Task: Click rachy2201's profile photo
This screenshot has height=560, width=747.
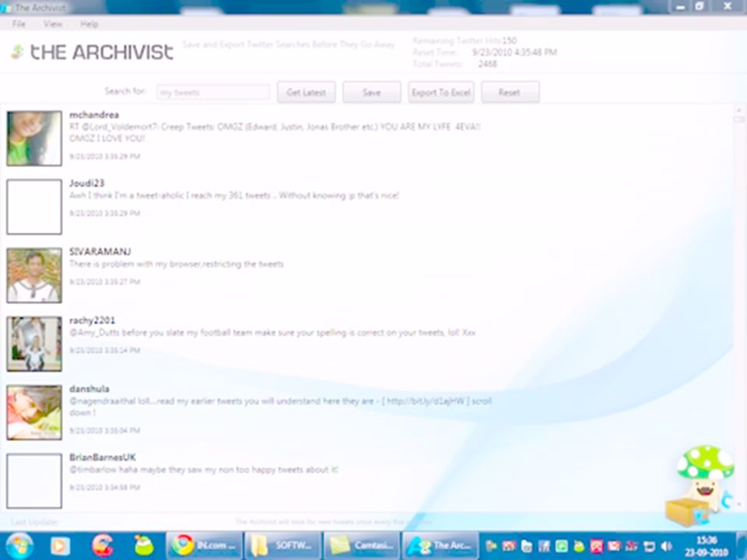Action: click(x=34, y=344)
